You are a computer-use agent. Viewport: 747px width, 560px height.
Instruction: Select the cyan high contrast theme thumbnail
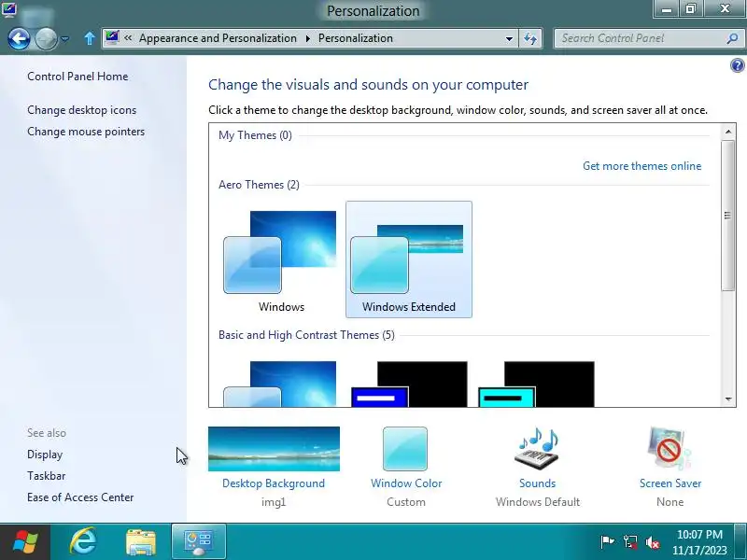[536, 384]
